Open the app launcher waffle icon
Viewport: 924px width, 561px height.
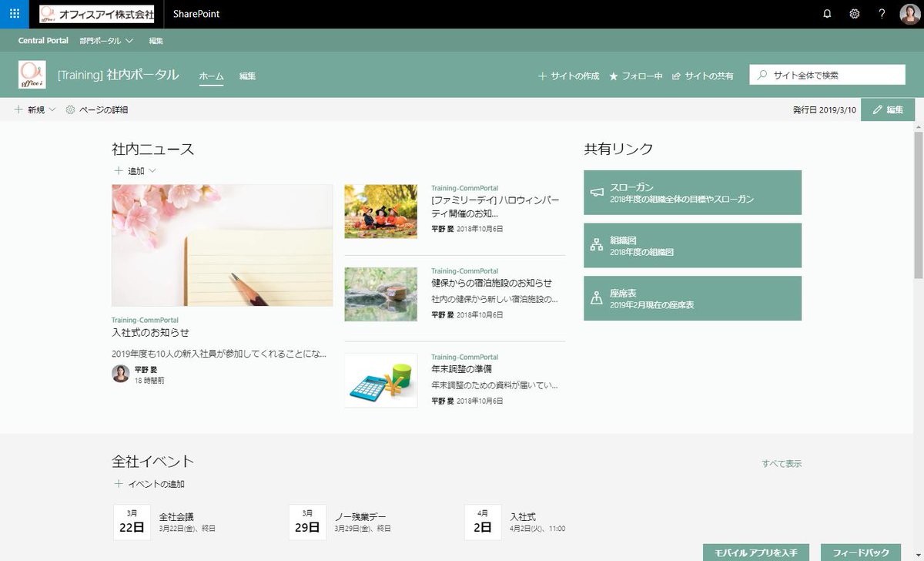point(15,14)
